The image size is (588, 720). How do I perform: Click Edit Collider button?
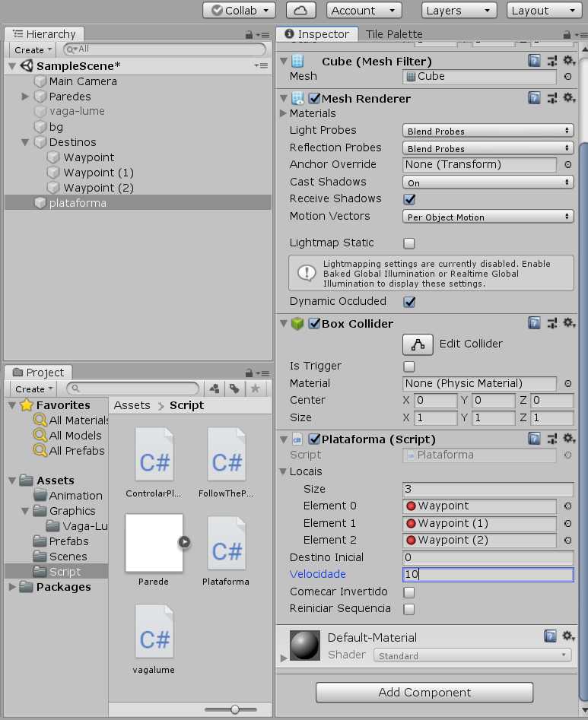(418, 344)
